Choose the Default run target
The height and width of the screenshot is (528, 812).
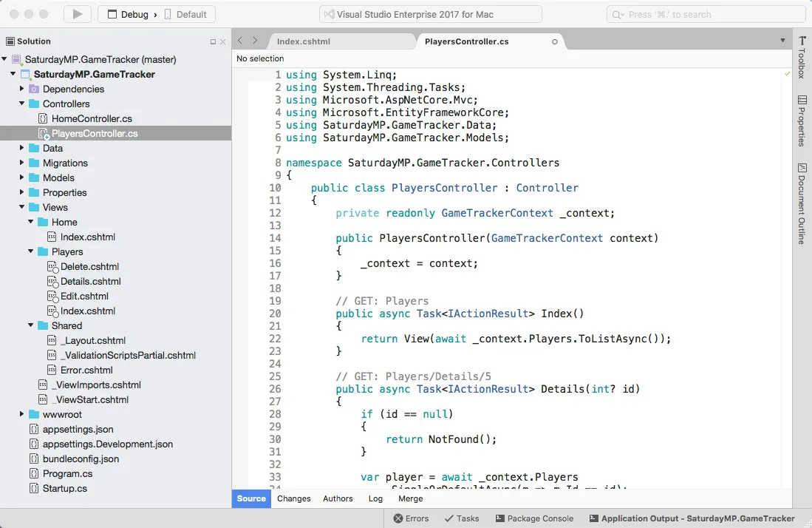click(185, 15)
